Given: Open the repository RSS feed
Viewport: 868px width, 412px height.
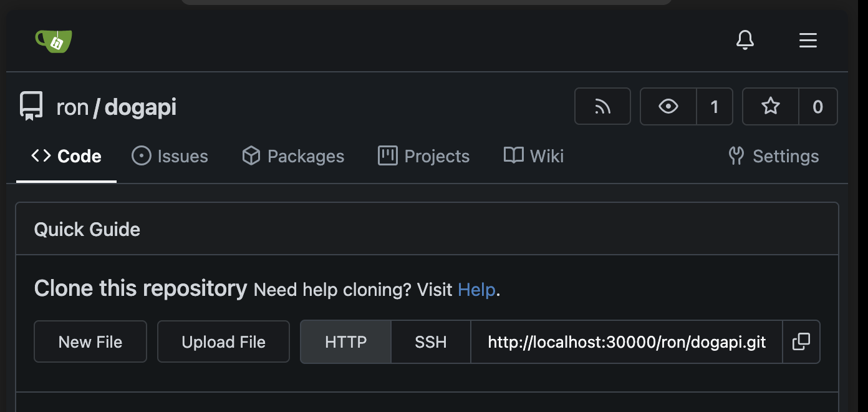Looking at the screenshot, I should click(602, 107).
